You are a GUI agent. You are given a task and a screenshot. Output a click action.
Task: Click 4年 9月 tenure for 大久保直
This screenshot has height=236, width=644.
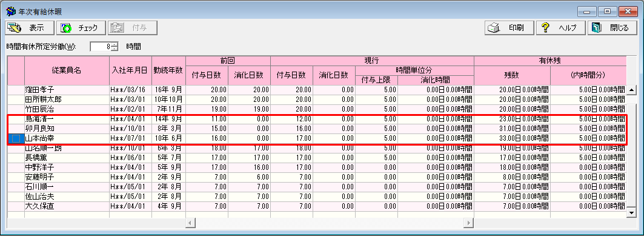168,206
